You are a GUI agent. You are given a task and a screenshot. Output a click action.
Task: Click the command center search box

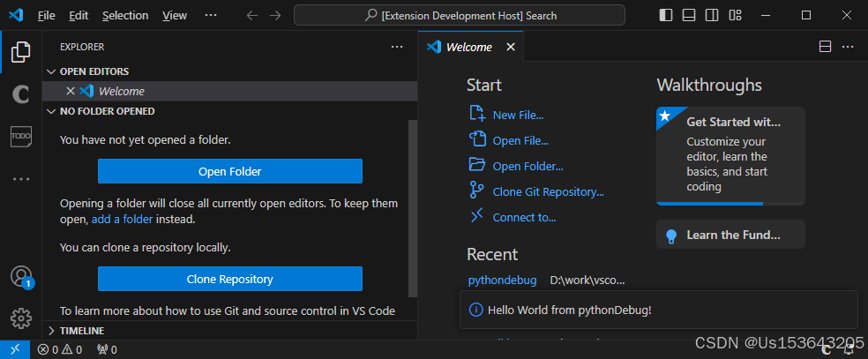tap(460, 15)
